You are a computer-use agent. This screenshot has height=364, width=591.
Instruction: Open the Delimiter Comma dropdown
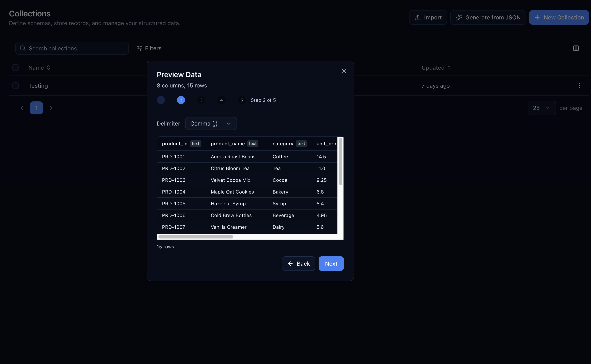pyautogui.click(x=211, y=123)
